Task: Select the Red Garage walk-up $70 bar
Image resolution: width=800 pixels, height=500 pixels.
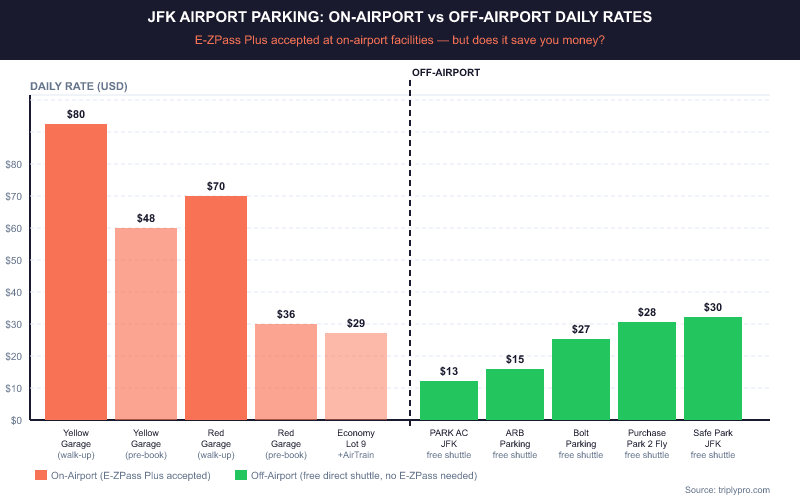Action: [216, 308]
